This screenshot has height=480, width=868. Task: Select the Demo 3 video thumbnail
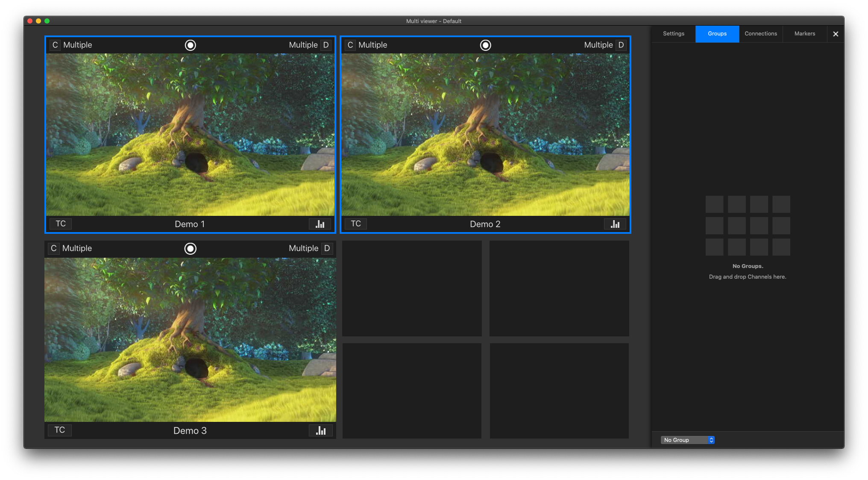click(x=191, y=340)
